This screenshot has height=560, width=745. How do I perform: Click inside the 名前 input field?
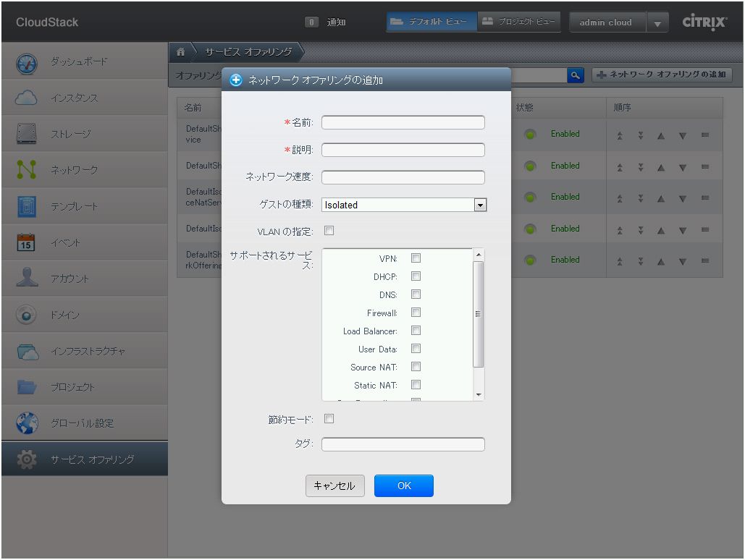tap(403, 122)
